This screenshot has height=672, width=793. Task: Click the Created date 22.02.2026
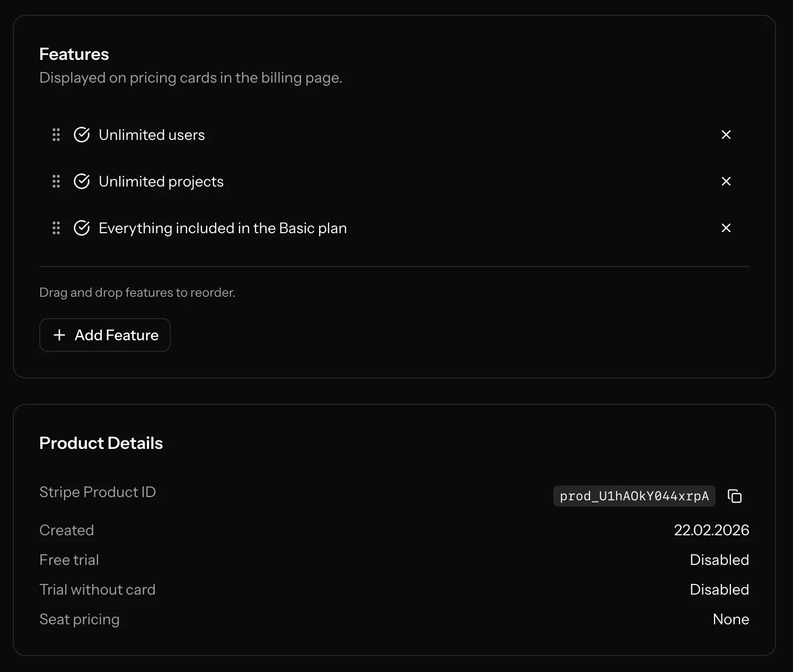point(712,530)
